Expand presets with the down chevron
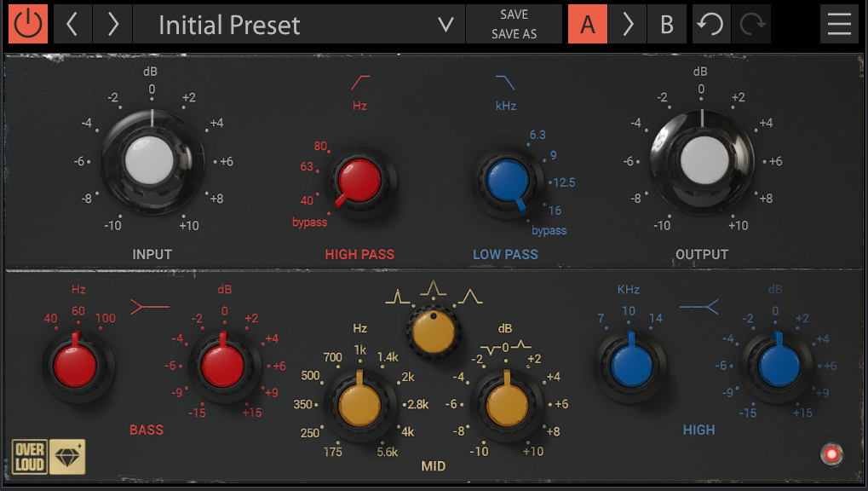Screen dimensions: 868x491 (x=445, y=25)
